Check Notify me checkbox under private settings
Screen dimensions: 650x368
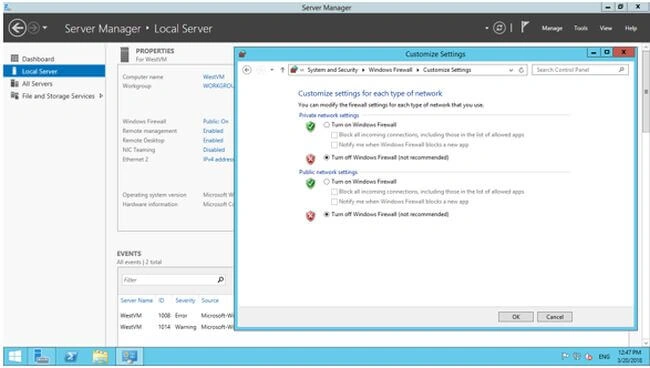click(334, 145)
